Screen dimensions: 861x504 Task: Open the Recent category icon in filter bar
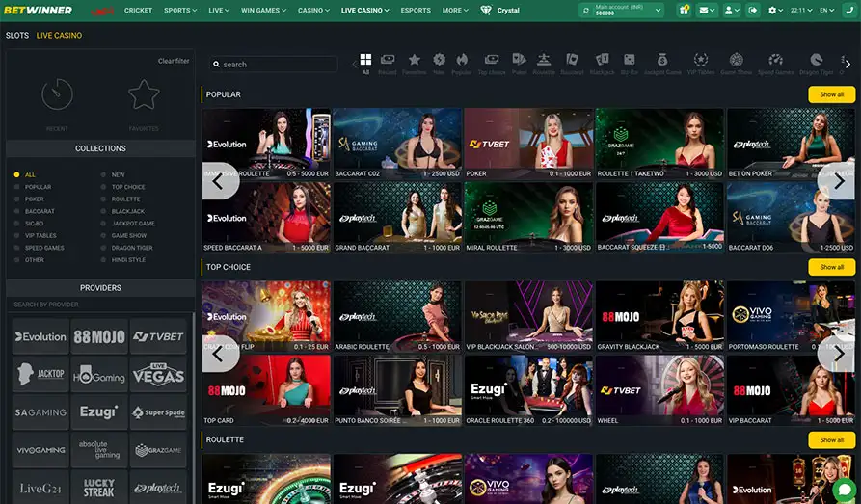pyautogui.click(x=388, y=60)
